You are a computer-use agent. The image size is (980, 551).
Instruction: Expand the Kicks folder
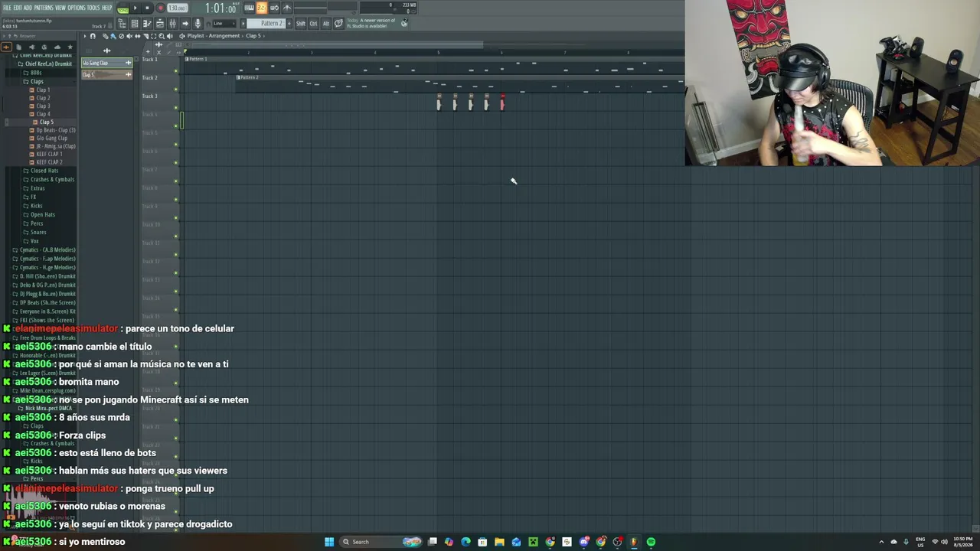(x=34, y=206)
